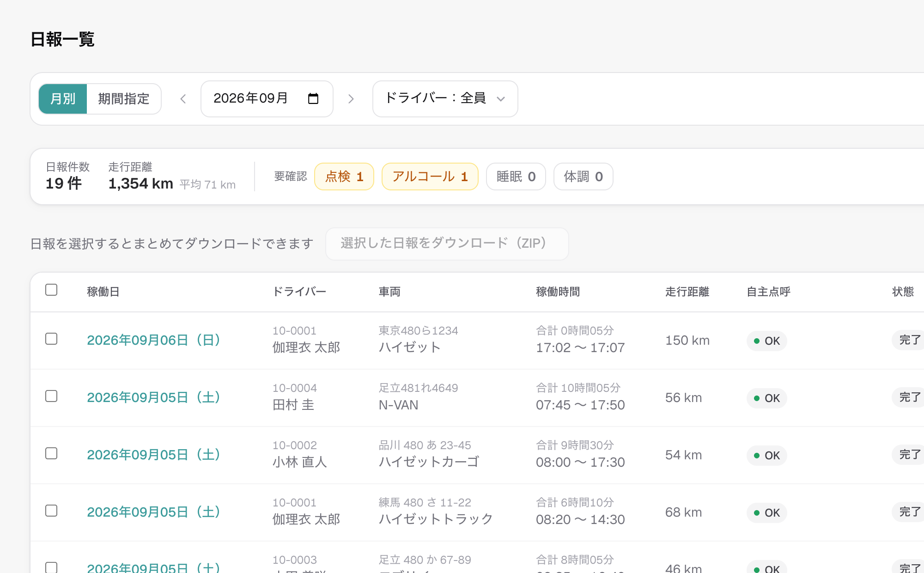This screenshot has height=573, width=924.
Task: Click 完了 status in 田村 圭 row
Action: pos(908,397)
